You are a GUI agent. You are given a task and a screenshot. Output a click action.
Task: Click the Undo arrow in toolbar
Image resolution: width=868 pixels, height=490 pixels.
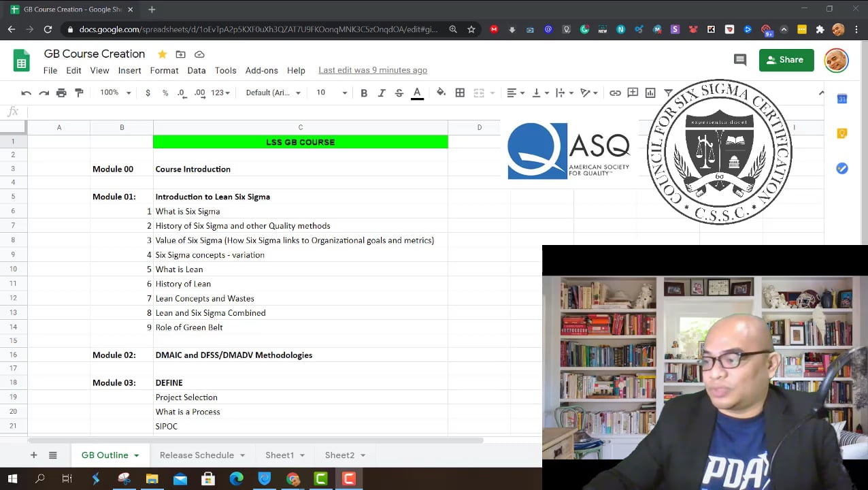point(26,93)
